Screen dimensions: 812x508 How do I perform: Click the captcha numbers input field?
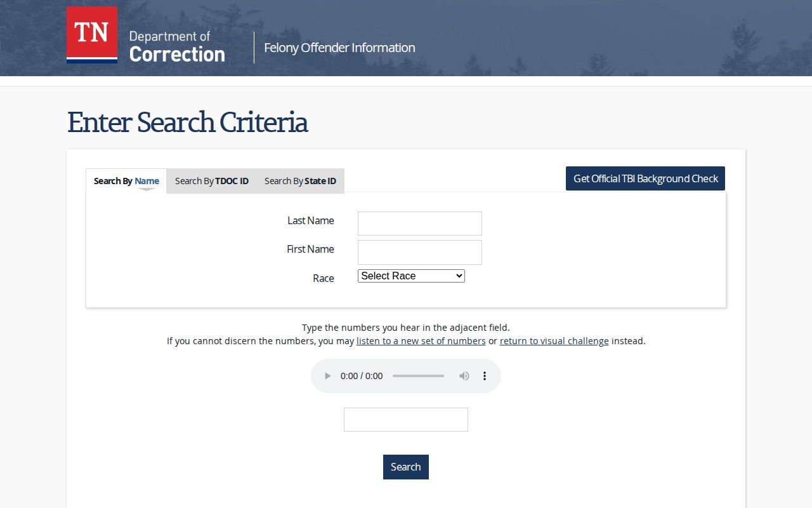(406, 420)
